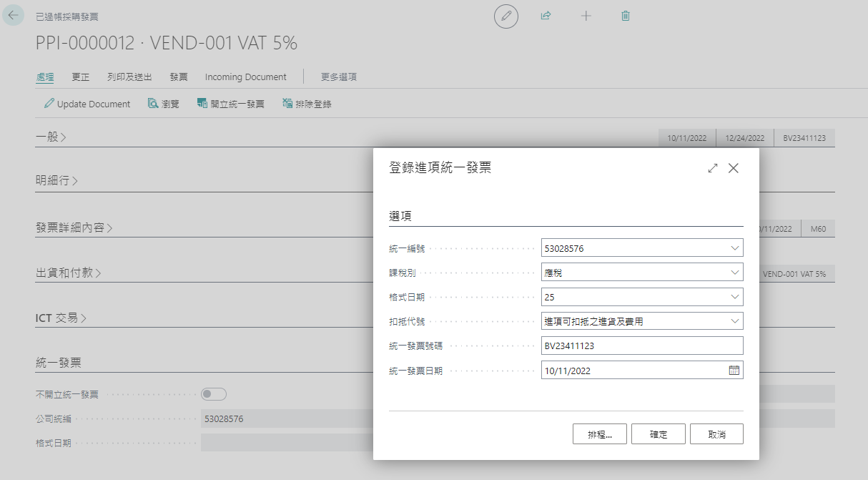Click the 已過帳採購發票 breadcrumb text
Viewport: 868px width, 480px height.
click(x=67, y=16)
